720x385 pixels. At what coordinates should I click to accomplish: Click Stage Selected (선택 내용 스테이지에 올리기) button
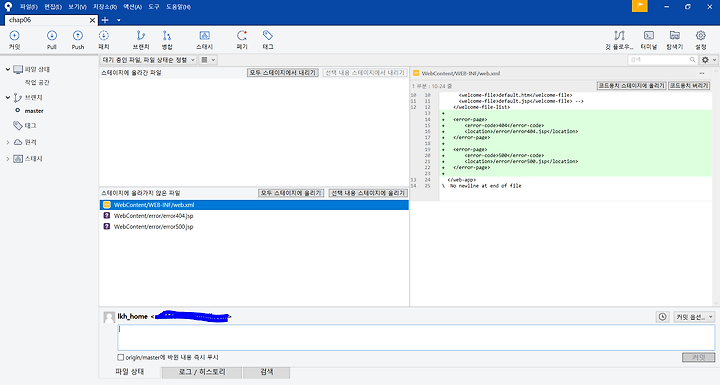click(x=368, y=193)
